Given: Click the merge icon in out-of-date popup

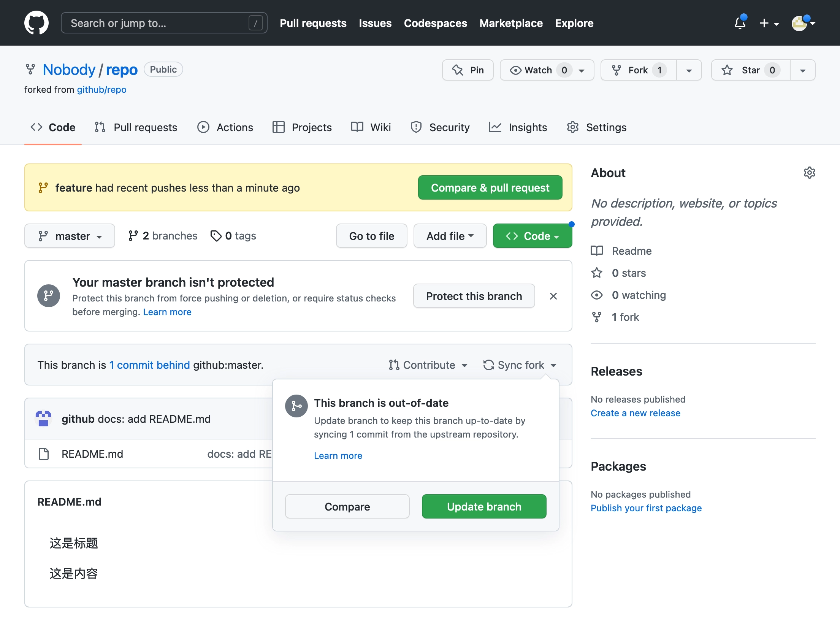Looking at the screenshot, I should click(x=296, y=406).
